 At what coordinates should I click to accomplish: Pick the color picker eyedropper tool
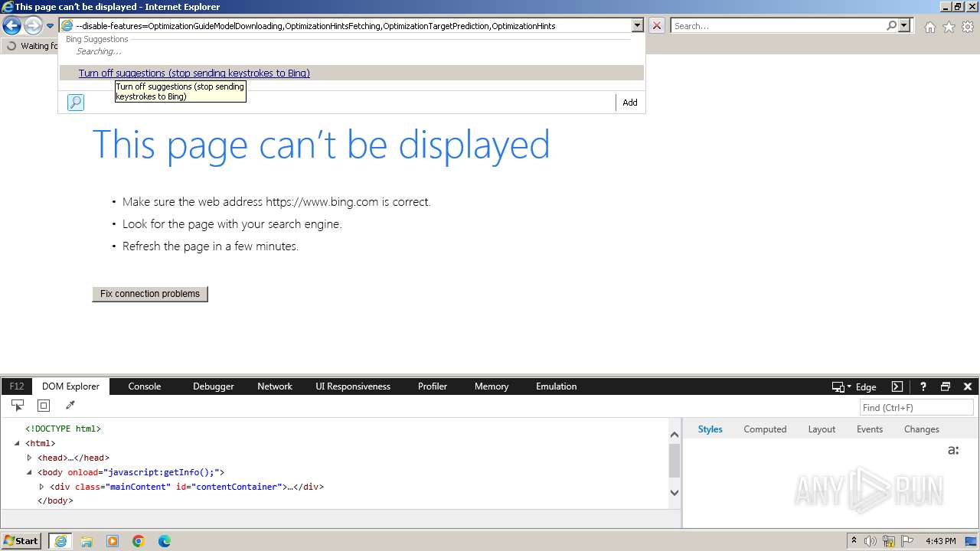(70, 406)
